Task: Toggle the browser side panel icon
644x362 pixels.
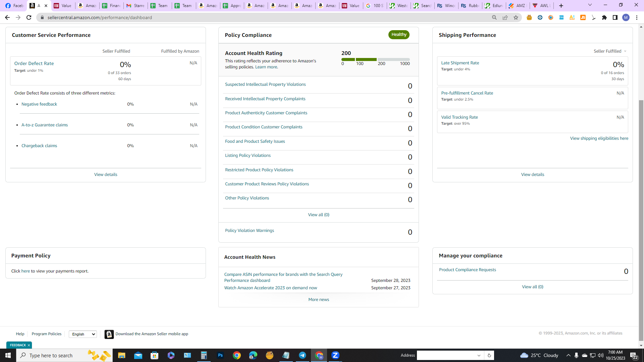Action: tap(615, 17)
